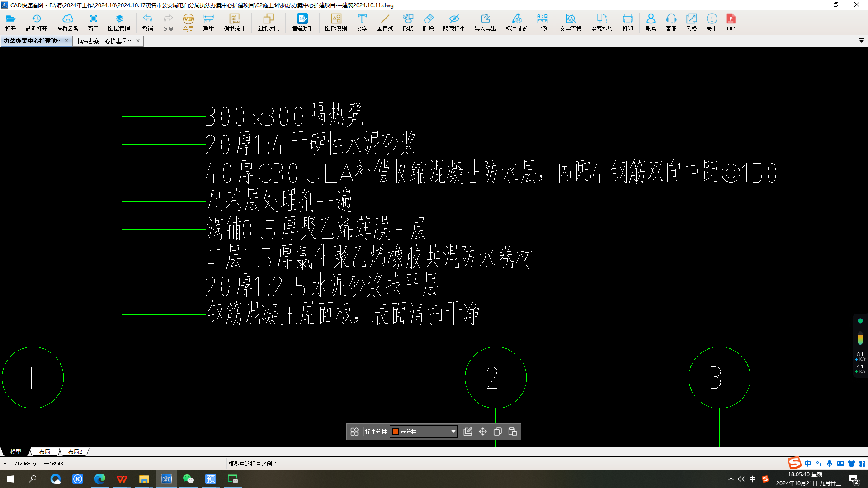Click the edit annotation pencil icon
This screenshot has width=868, height=488.
[468, 432]
